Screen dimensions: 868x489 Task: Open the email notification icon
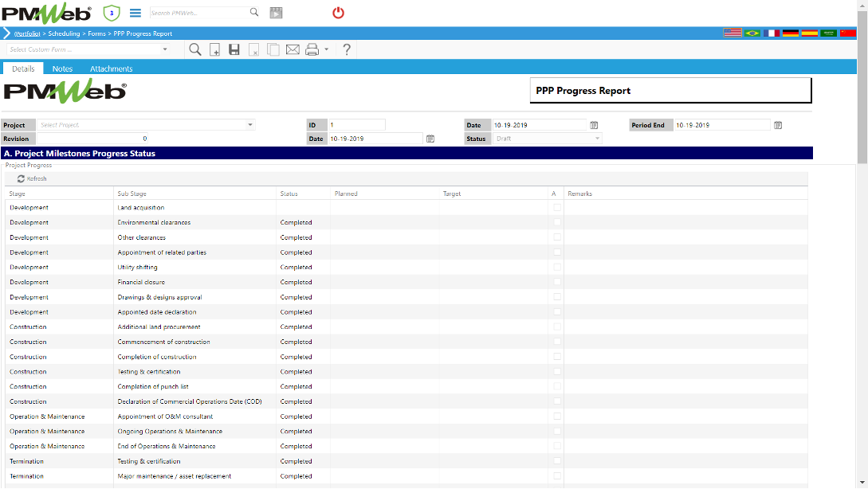pos(292,49)
